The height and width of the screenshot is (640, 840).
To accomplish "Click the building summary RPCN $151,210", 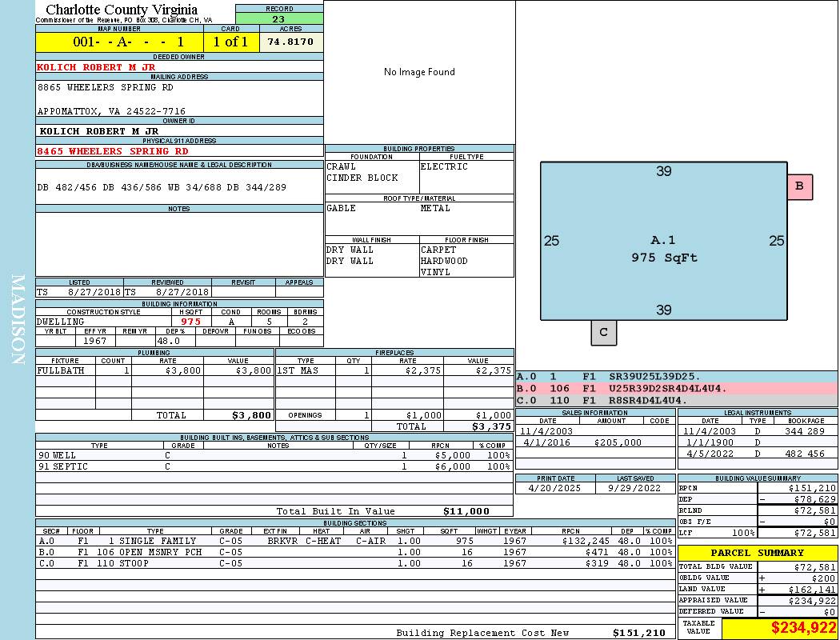I will [812, 489].
